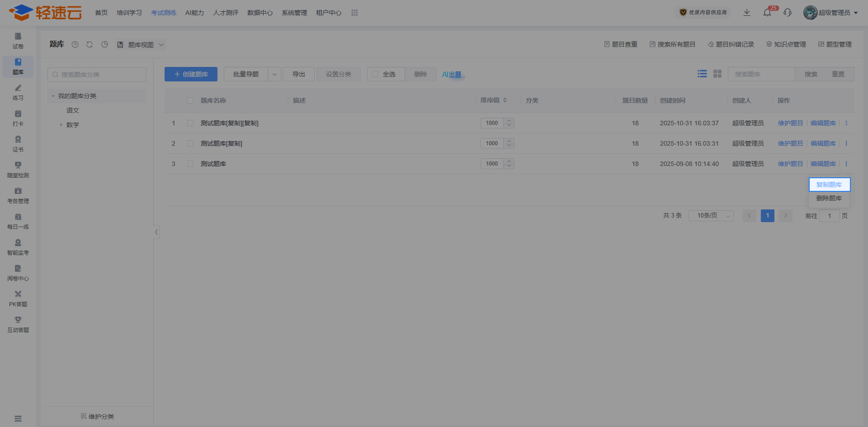Tick the table header select-all checkbox

pos(190,100)
